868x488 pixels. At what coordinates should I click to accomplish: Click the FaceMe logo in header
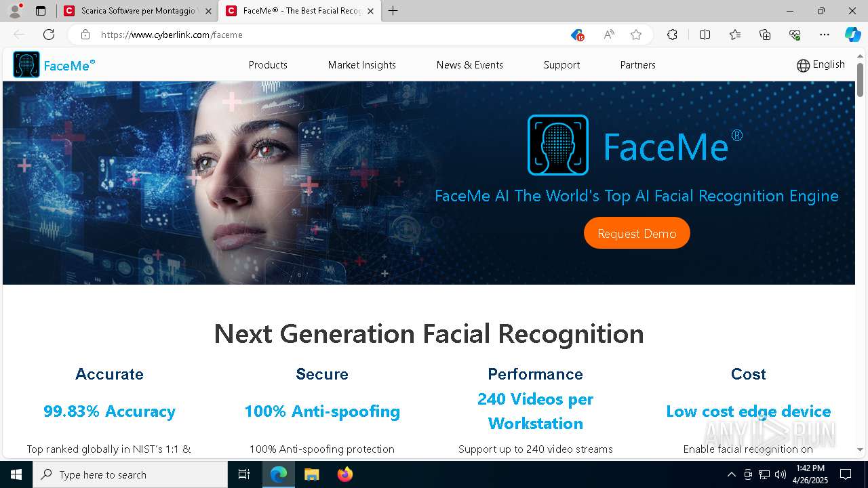tap(54, 65)
